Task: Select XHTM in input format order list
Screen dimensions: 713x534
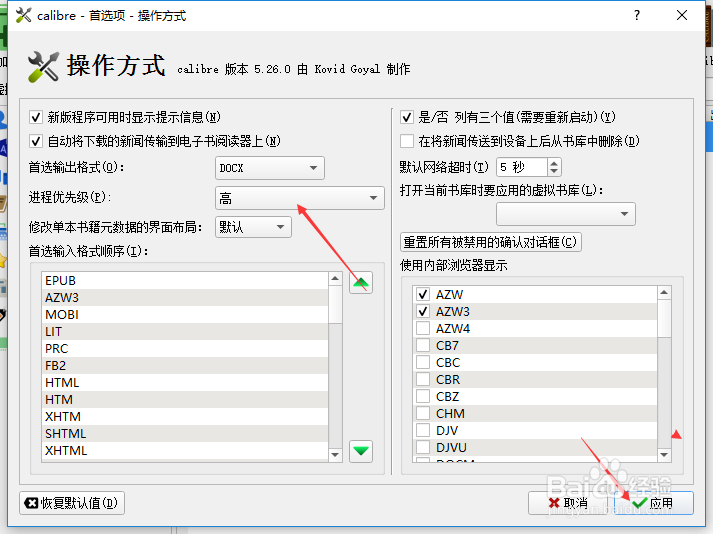Action: (185, 417)
